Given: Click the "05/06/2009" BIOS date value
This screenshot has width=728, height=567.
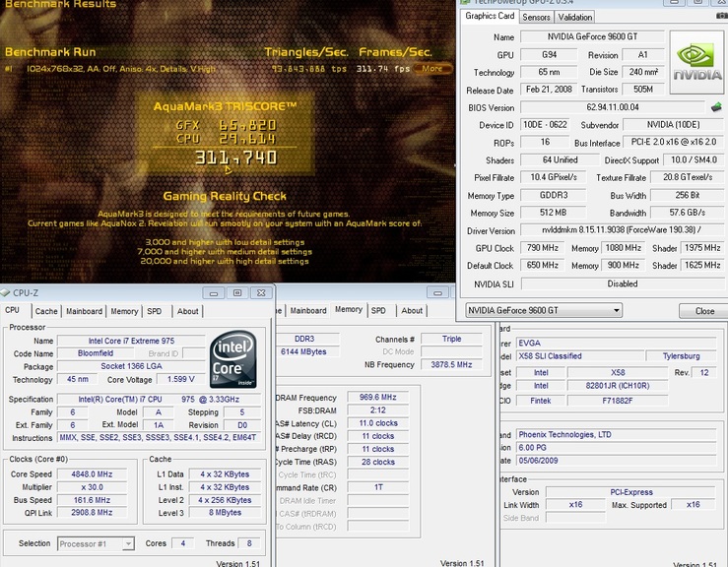Looking at the screenshot, I should click(616, 461).
